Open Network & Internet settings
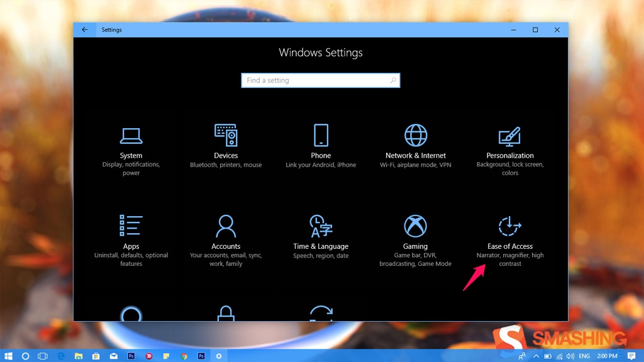 pyautogui.click(x=415, y=146)
